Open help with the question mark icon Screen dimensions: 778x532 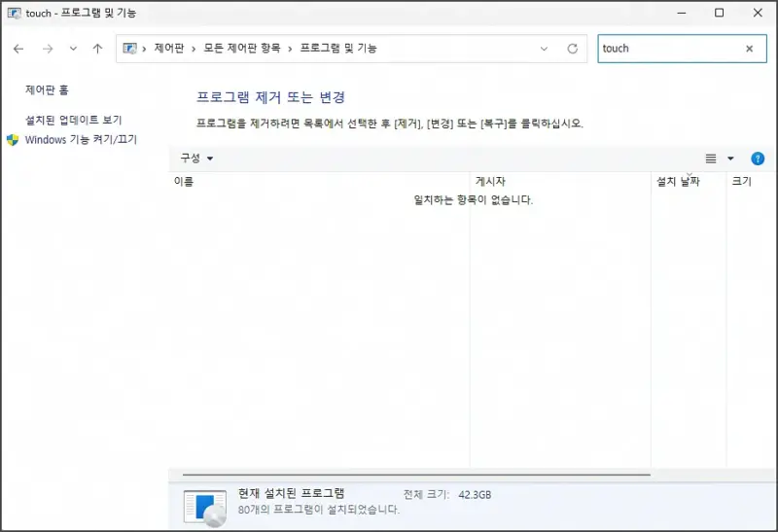(758, 159)
